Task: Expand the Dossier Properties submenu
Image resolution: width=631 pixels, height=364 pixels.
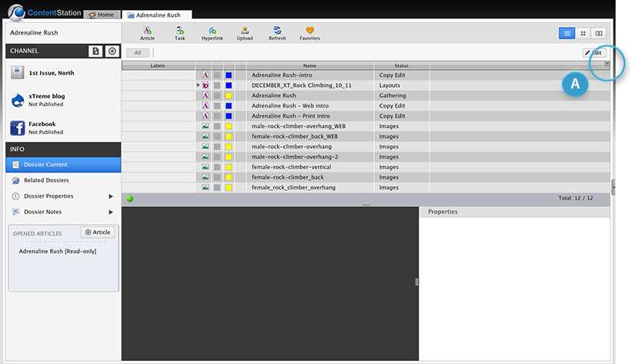Action: click(111, 196)
